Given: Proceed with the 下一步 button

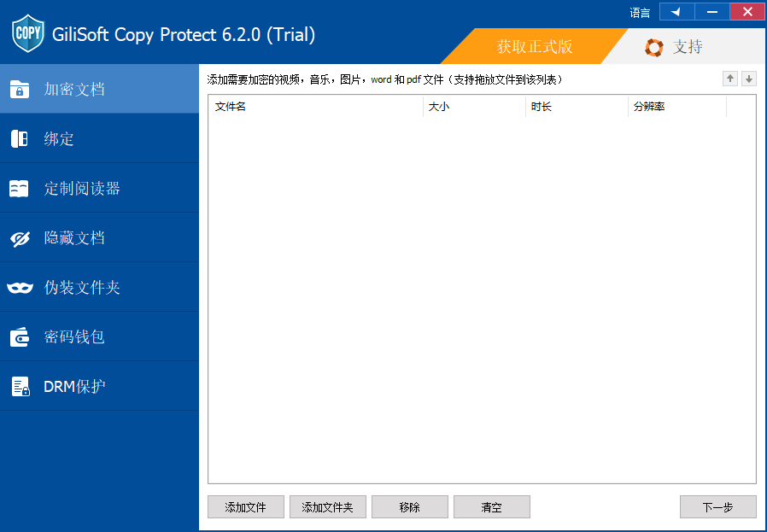Looking at the screenshot, I should point(718,507).
